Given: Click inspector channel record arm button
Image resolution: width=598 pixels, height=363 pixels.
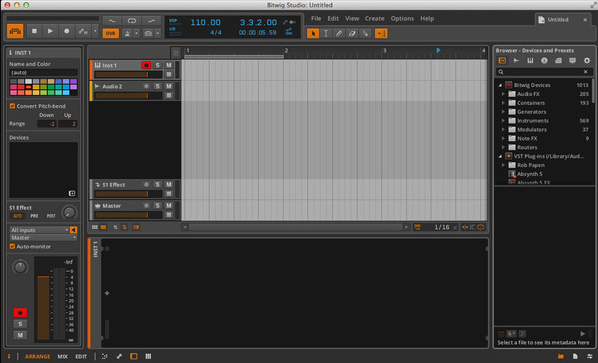Looking at the screenshot, I should pyautogui.click(x=20, y=313).
